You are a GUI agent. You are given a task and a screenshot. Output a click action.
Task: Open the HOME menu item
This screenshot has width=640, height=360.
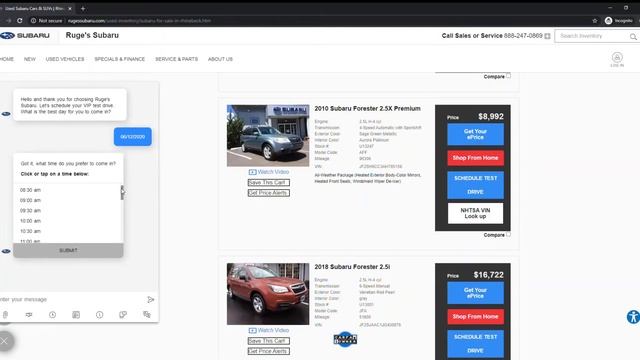coord(7,59)
